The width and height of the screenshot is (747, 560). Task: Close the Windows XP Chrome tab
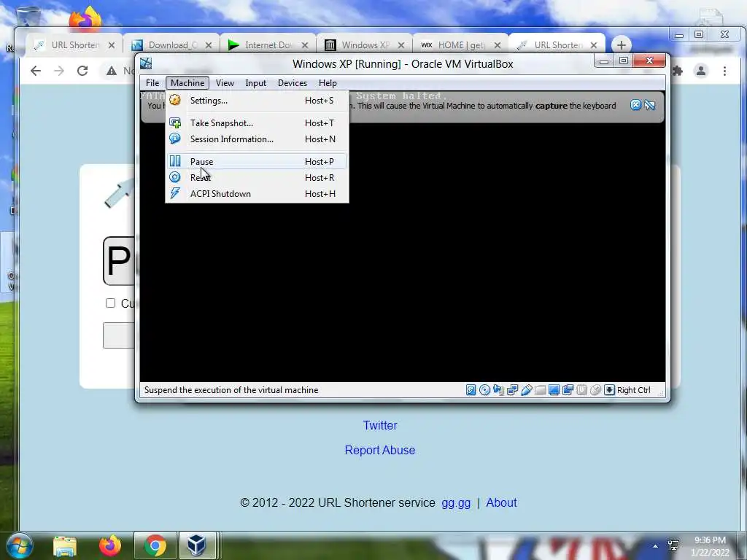pyautogui.click(x=401, y=45)
